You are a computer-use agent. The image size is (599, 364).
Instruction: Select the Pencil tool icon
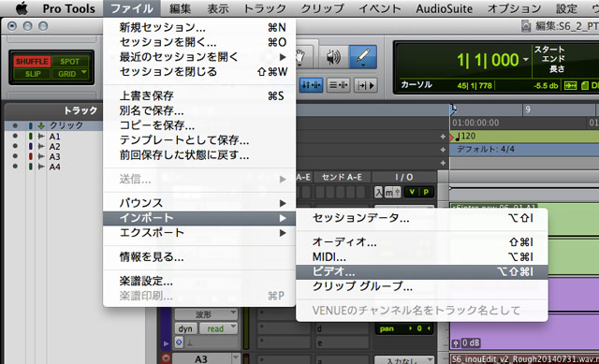[362, 56]
